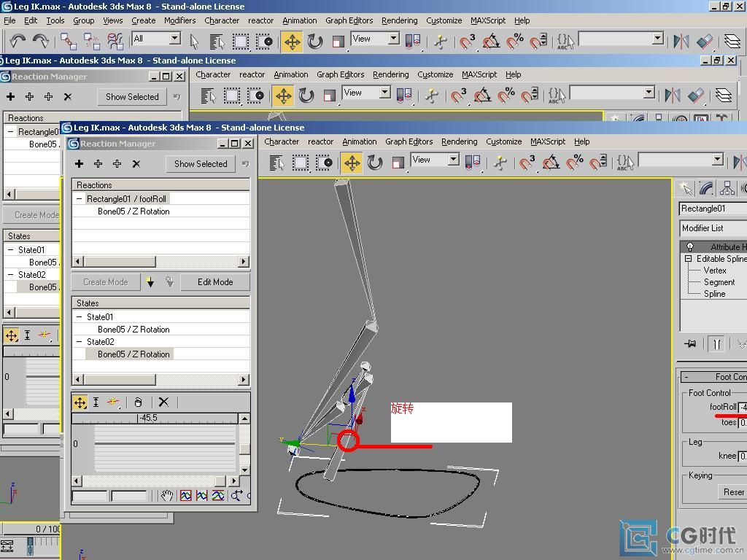This screenshot has height=560, width=747.
Task: Choose Rectangular Selection Region in rearmost toolbar
Action: 241,42
